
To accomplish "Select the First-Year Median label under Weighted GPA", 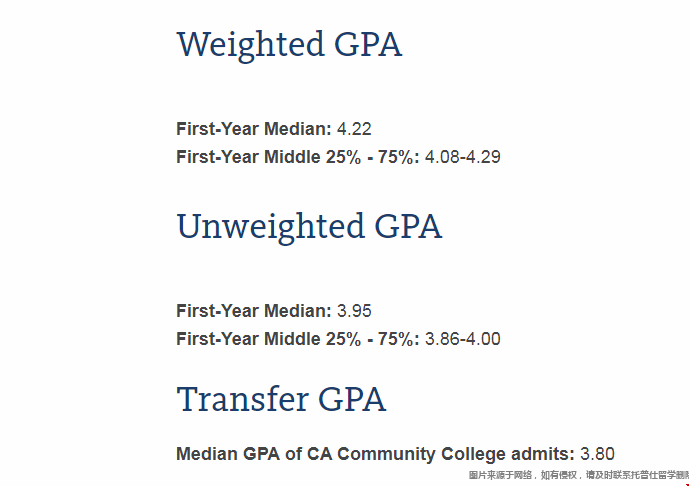I will pos(253,129).
